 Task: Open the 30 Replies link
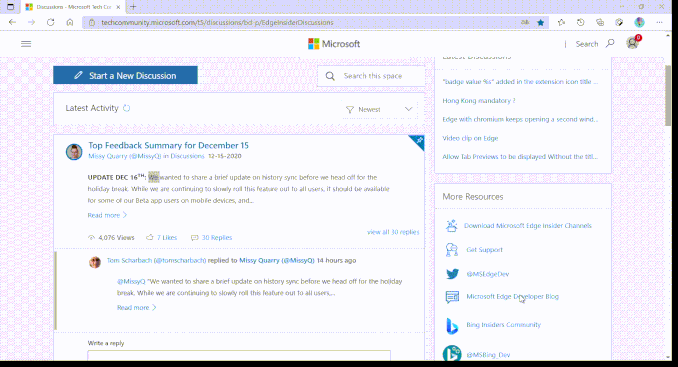[217, 237]
